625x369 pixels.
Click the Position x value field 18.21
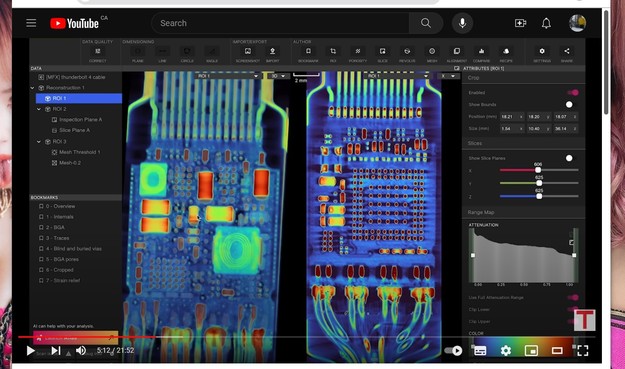pos(512,117)
